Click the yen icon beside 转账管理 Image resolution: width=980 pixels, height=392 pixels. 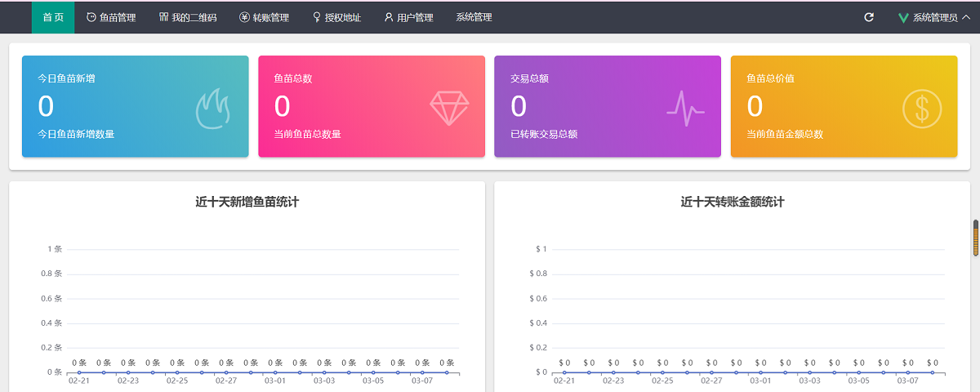(244, 17)
